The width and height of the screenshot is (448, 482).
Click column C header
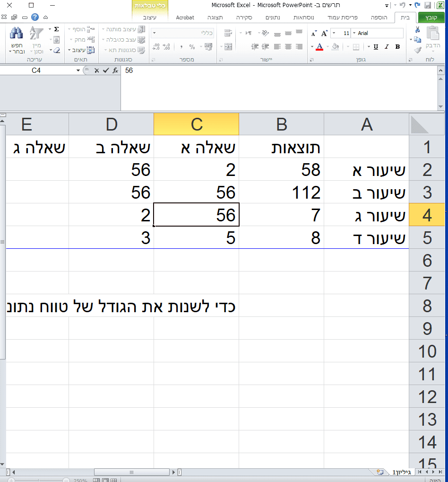coord(197,124)
